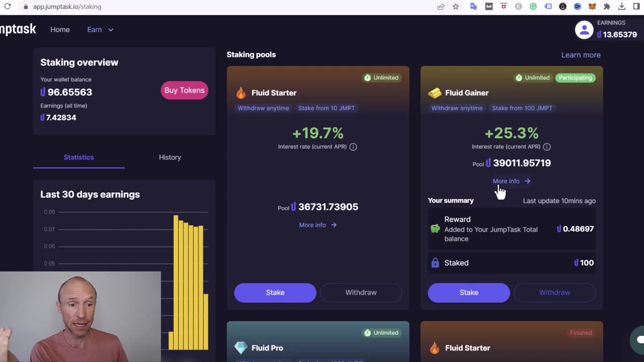Screen dimensions: 644x362
Task: Open the green Grammarly extension icon
Action: [x=533, y=7]
